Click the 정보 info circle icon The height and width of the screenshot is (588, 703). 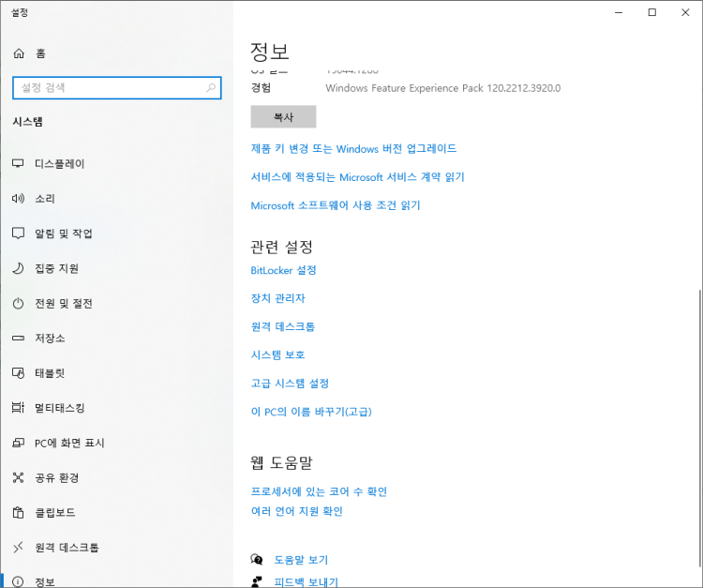18,581
